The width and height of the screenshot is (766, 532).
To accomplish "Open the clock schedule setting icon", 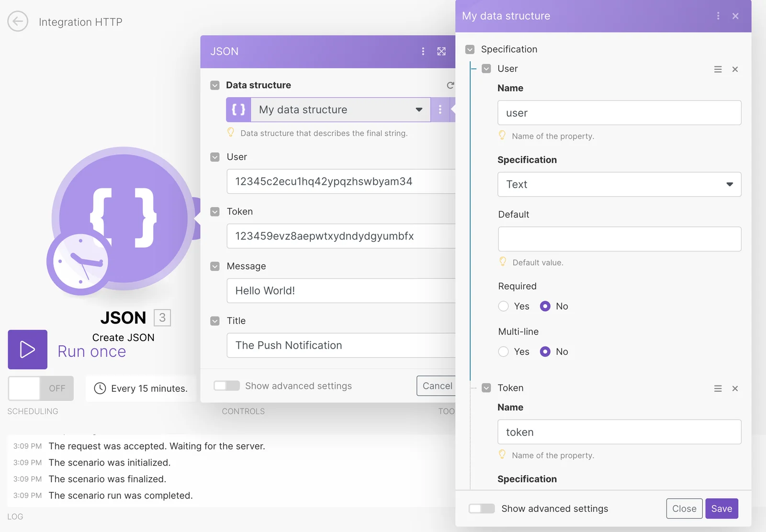I will point(100,388).
